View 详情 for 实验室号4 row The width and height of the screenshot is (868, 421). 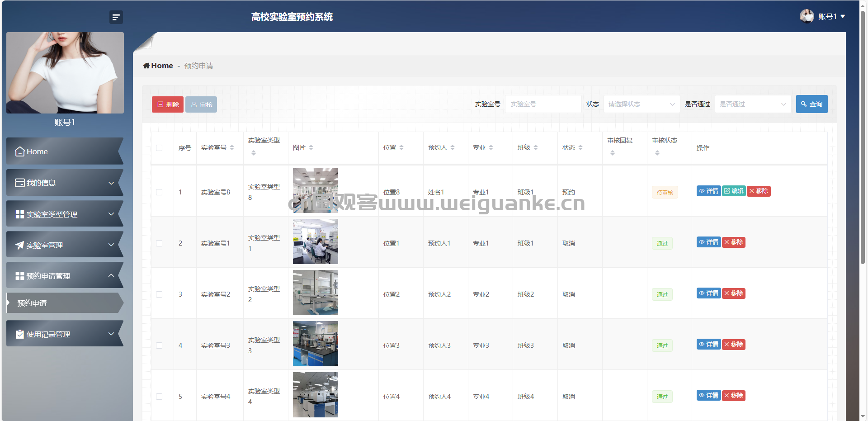708,395
